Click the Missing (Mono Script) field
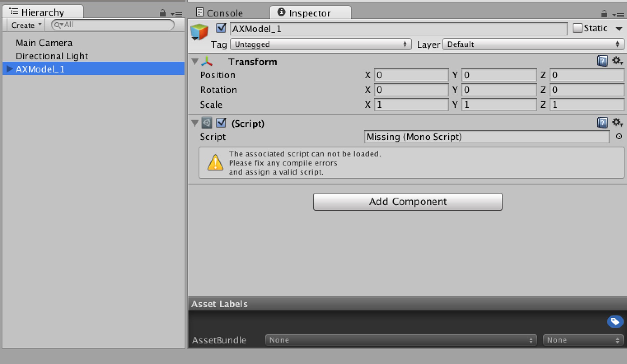The height and width of the screenshot is (364, 627). click(x=487, y=137)
